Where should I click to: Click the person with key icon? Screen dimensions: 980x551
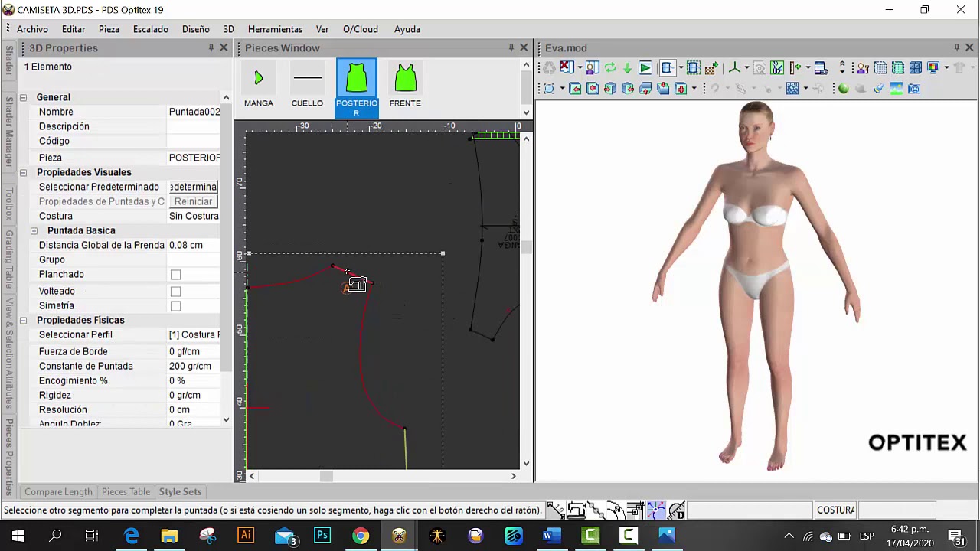(863, 68)
